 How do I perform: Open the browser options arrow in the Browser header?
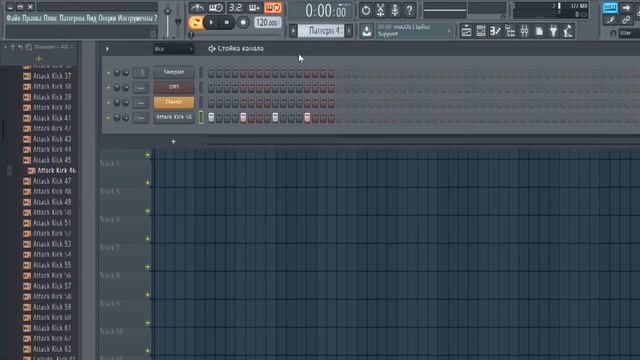tap(5, 47)
